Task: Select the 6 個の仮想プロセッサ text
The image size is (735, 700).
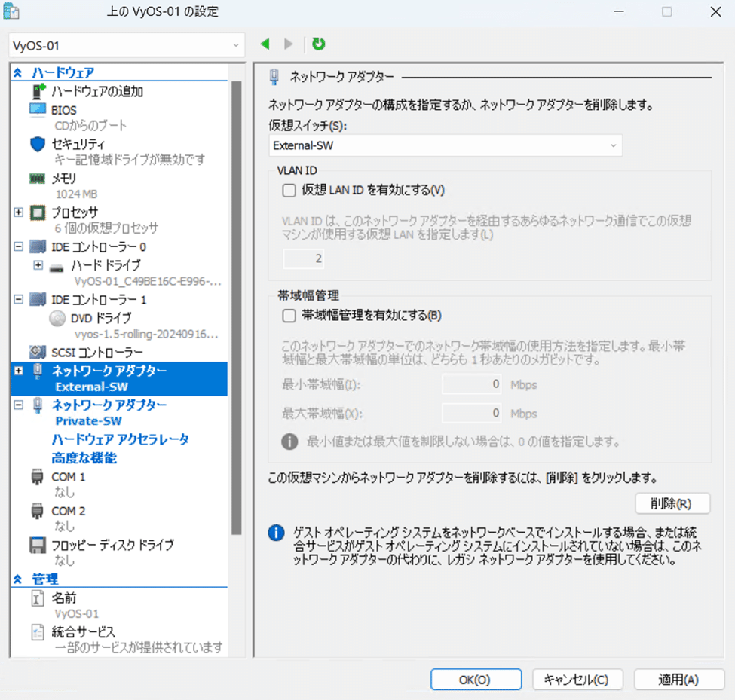Action: coord(106,228)
